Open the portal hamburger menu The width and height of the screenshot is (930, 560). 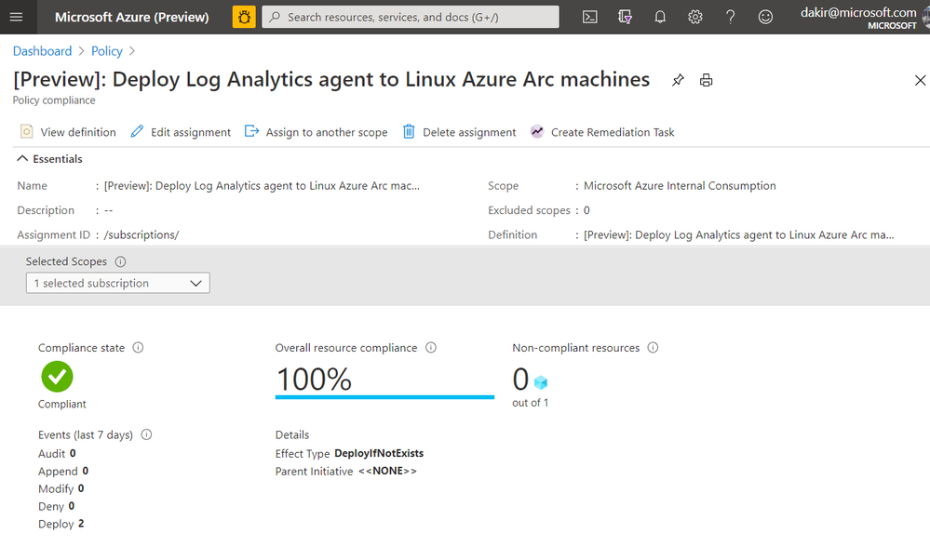17,17
